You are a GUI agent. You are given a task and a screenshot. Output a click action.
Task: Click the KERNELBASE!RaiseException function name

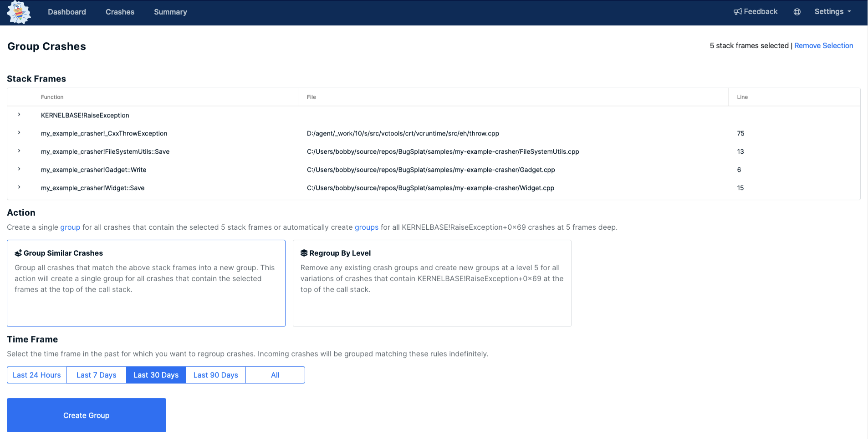85,115
